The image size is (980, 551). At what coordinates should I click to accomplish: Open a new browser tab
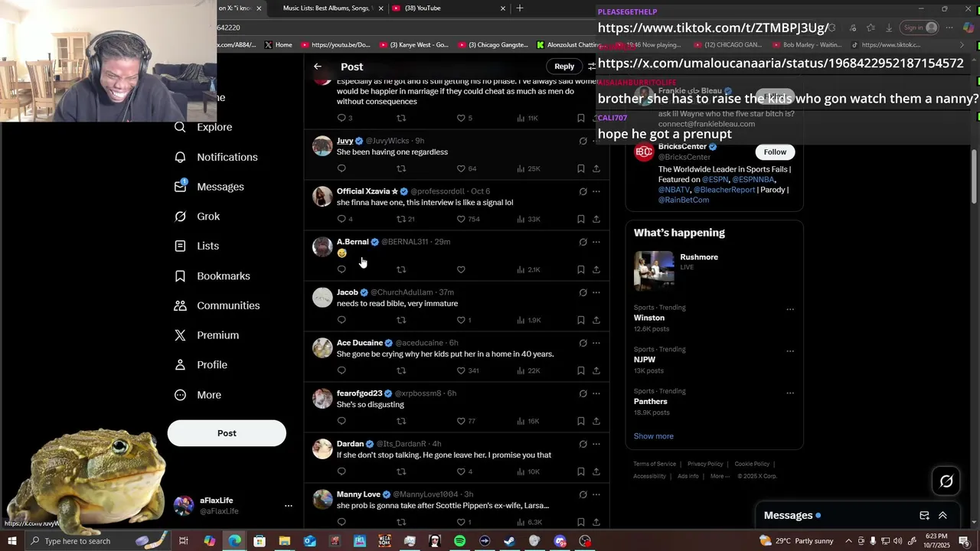coord(520,8)
